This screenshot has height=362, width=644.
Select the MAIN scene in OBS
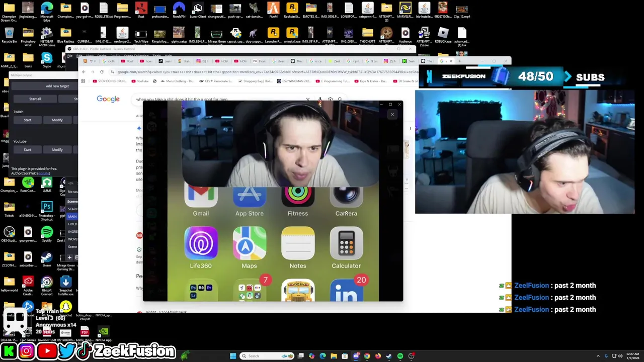click(x=72, y=216)
